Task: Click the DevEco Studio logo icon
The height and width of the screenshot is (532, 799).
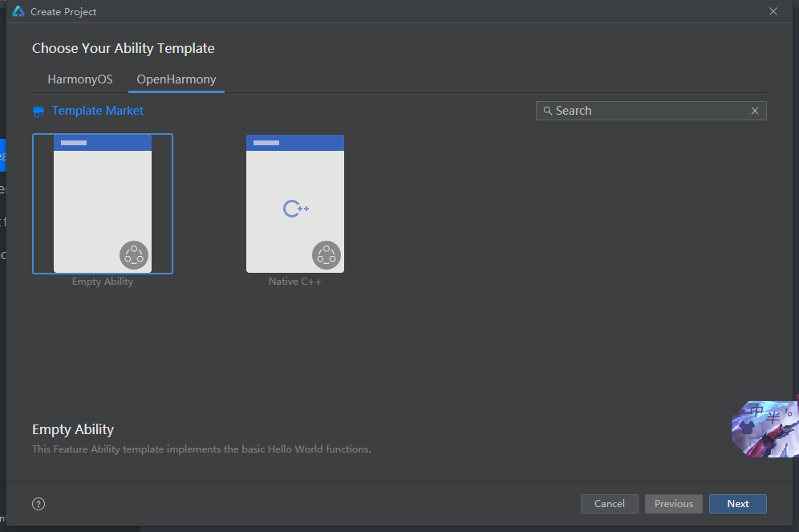Action: (18, 11)
